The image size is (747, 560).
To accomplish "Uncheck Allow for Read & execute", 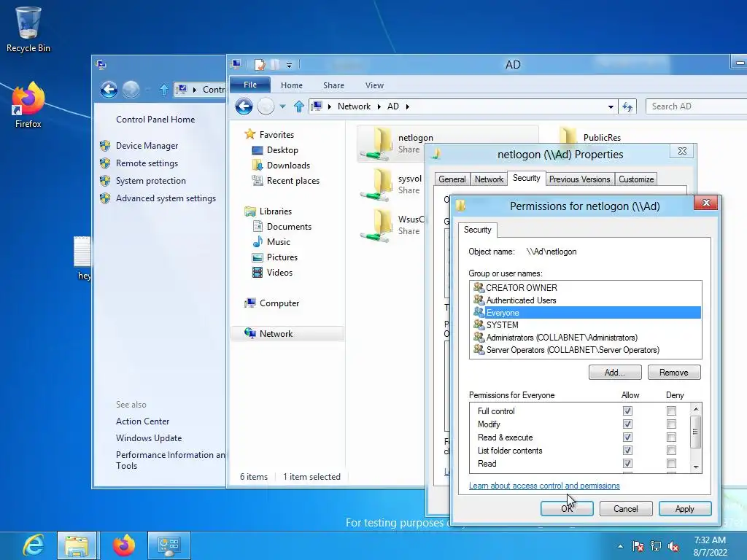I will [x=627, y=437].
